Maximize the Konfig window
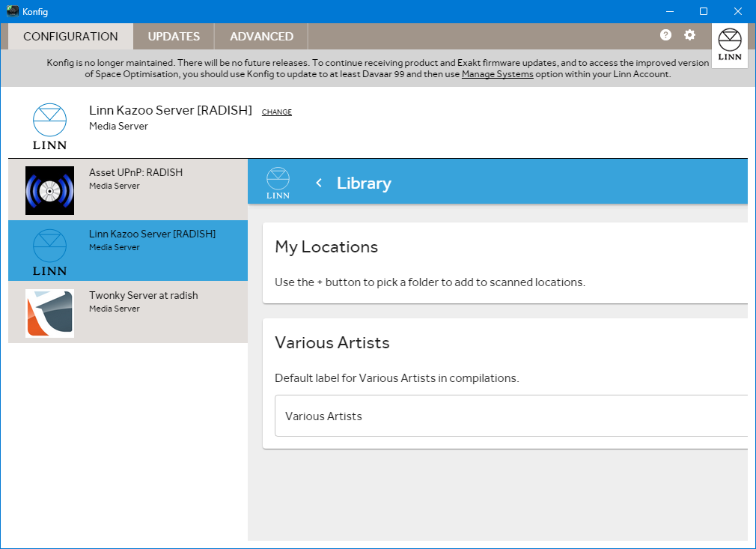The height and width of the screenshot is (549, 756). pyautogui.click(x=704, y=11)
